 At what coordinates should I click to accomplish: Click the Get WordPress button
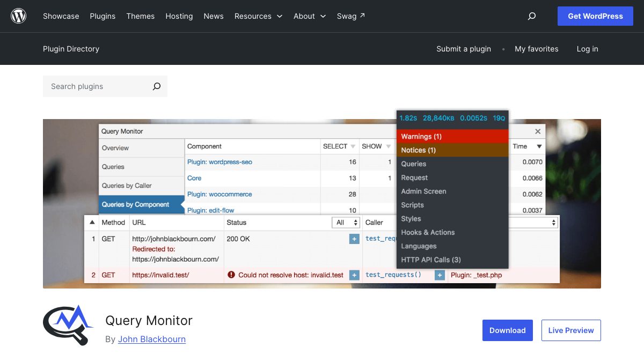[x=595, y=16]
